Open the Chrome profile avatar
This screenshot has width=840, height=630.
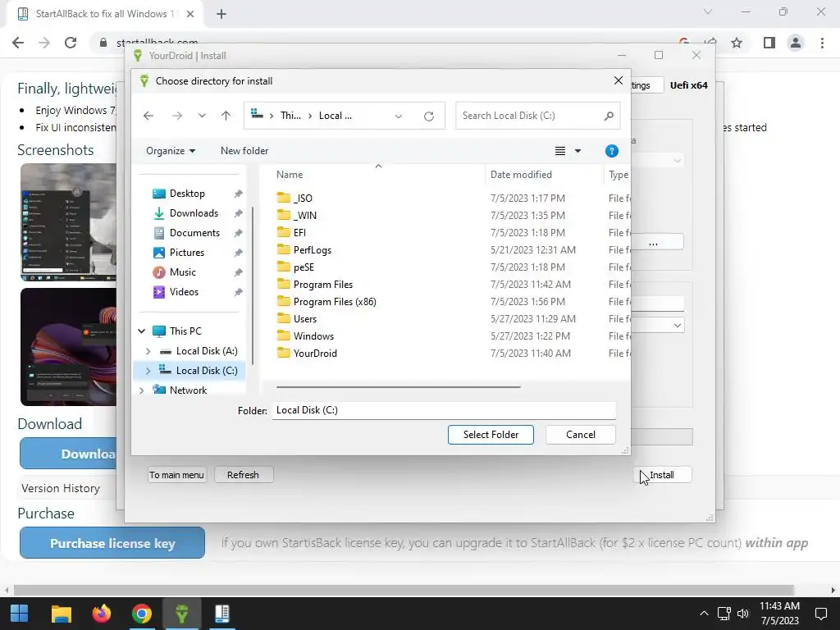pos(796,43)
